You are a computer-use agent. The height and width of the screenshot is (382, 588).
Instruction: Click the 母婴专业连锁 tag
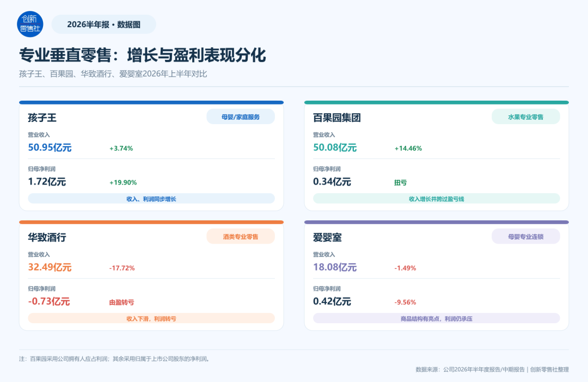[x=526, y=237]
